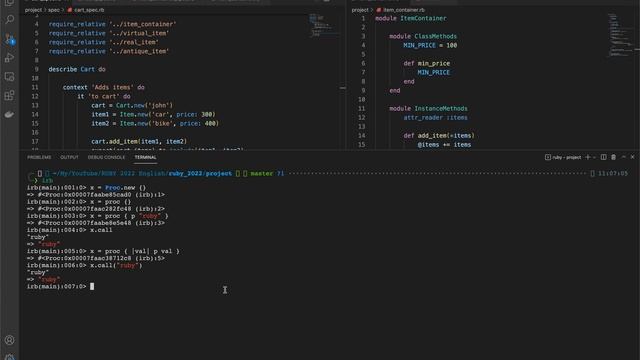
Task: Click "context 'Adds items' do" line
Action: (104, 87)
